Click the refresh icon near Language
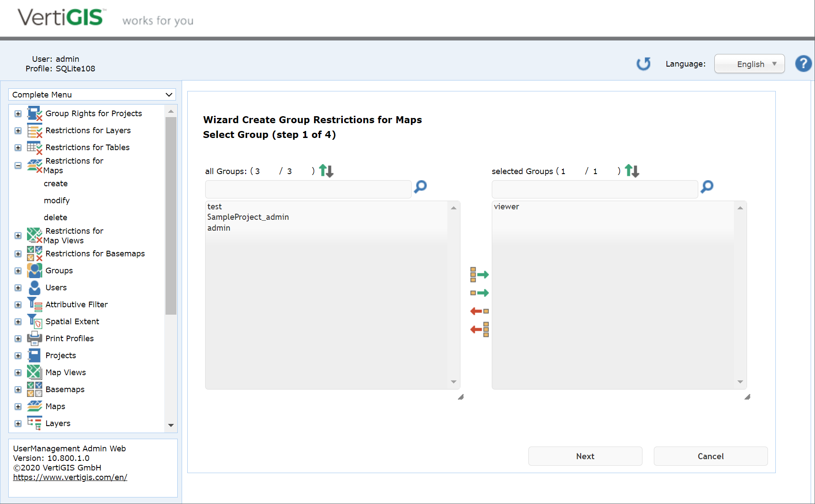 644,64
